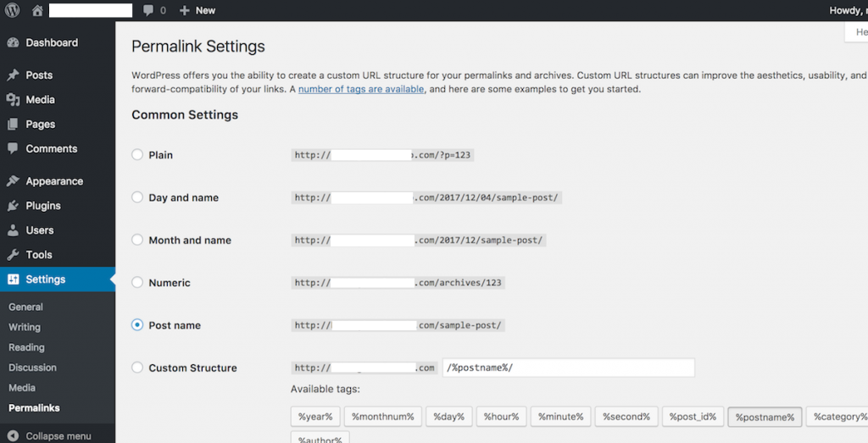Select the Plain permalink radio button

(137, 155)
